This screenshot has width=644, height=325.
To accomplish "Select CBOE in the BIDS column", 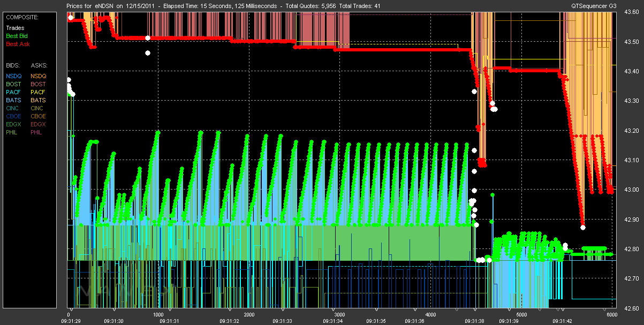I will pos(13,116).
